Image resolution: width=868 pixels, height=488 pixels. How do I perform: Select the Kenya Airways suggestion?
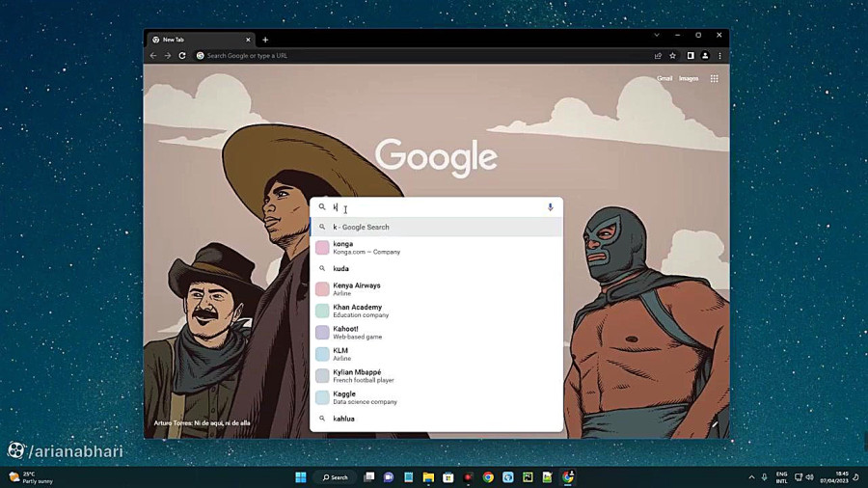tap(436, 288)
